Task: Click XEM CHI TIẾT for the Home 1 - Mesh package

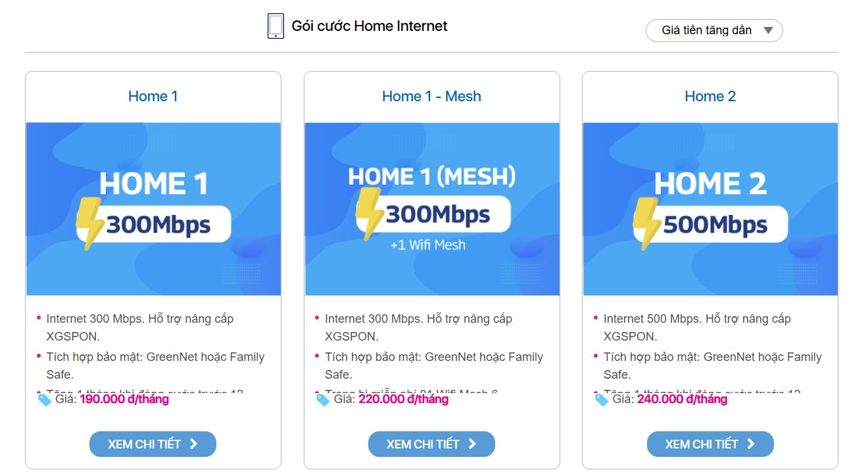Action: point(431,444)
